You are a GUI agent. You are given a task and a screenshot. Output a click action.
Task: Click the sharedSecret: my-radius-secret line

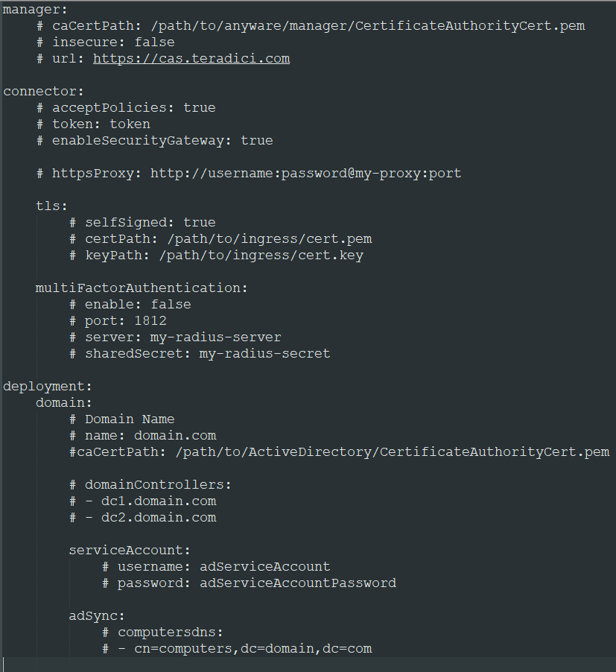coord(200,354)
